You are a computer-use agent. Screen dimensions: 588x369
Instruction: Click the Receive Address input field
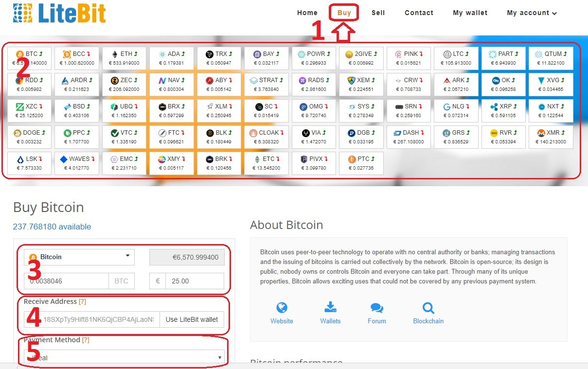[92, 319]
